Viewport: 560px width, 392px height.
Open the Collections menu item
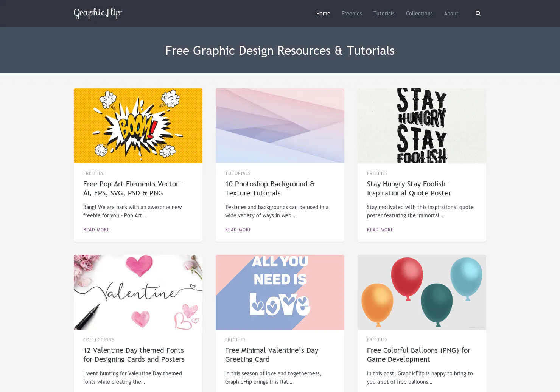click(419, 14)
